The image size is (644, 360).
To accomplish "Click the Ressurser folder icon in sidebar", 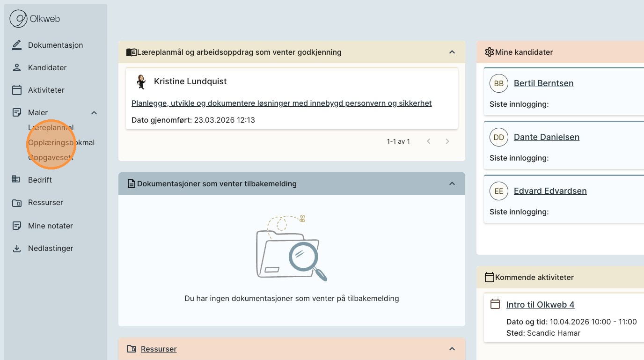I will [x=17, y=203].
